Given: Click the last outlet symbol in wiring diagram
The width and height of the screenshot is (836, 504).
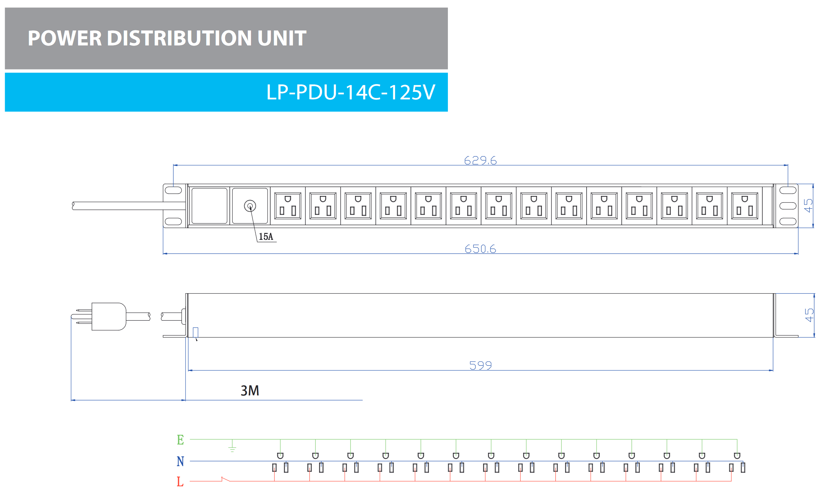Looking at the screenshot, I should 737,463.
